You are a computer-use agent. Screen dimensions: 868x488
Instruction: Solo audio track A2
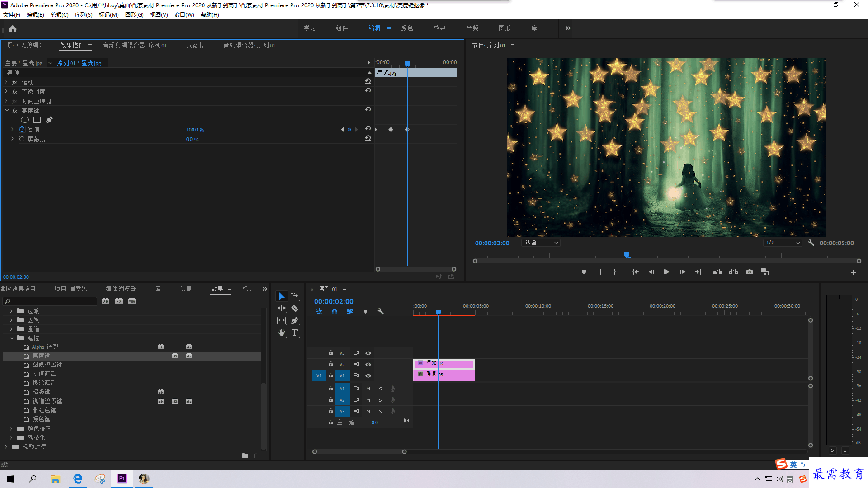(x=380, y=400)
